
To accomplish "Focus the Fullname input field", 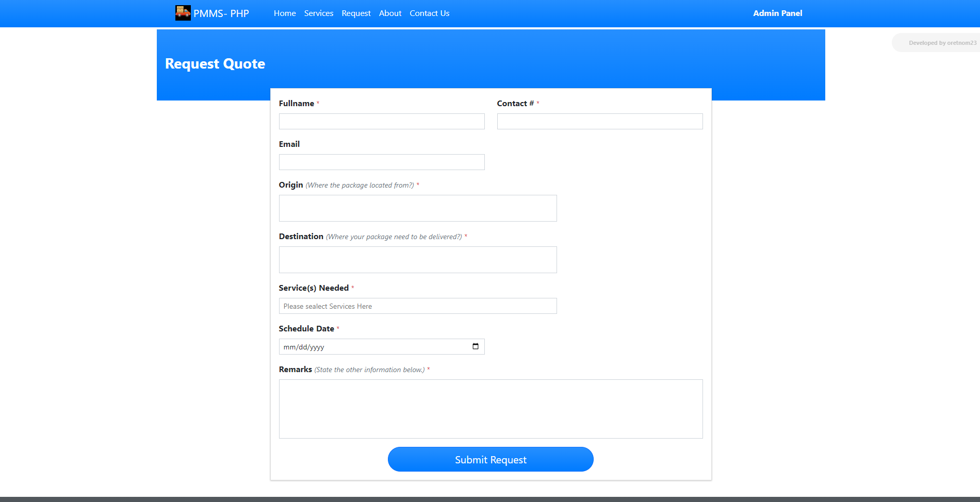I will pos(382,122).
